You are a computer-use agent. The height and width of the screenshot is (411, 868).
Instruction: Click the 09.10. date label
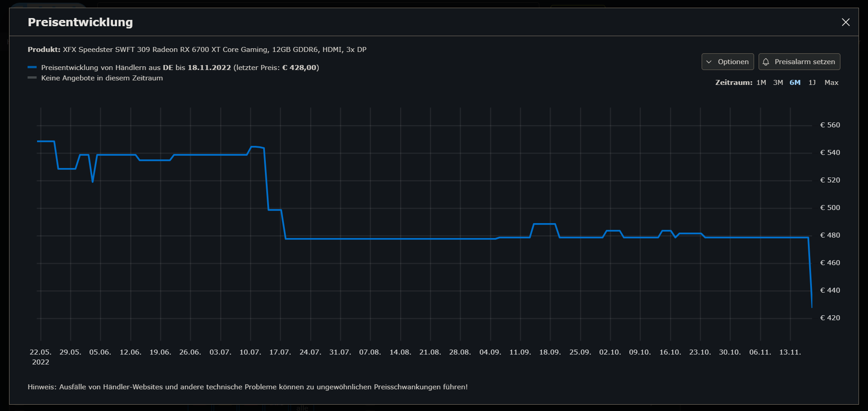640,352
